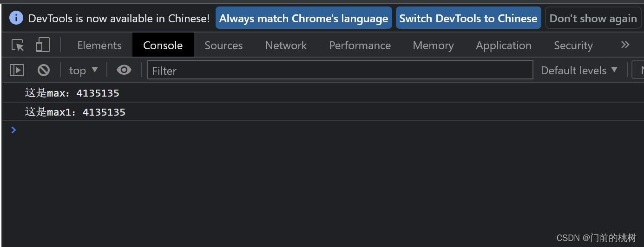Screen dimensions: 644x247
Task: Create live expression with the eye icon
Action: 124,70
